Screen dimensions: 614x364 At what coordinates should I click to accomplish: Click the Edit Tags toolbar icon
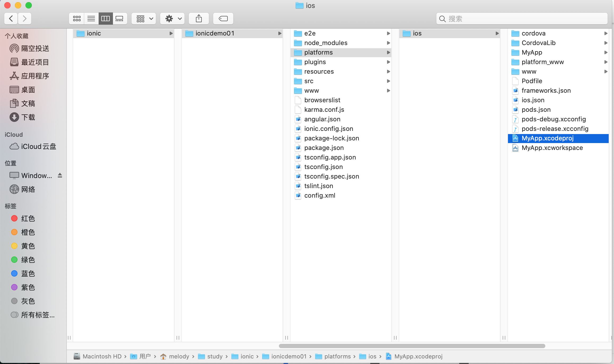point(223,19)
